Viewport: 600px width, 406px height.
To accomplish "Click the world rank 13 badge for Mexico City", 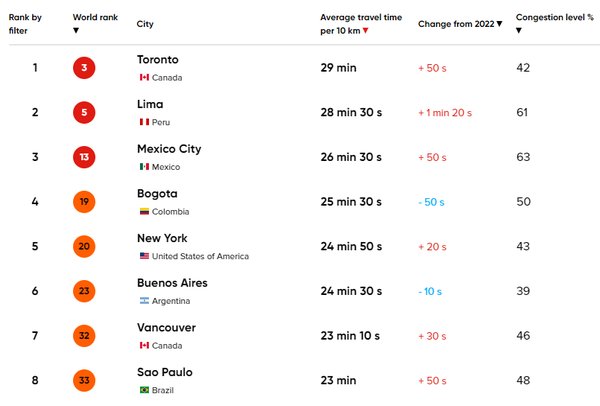I will [x=84, y=157].
